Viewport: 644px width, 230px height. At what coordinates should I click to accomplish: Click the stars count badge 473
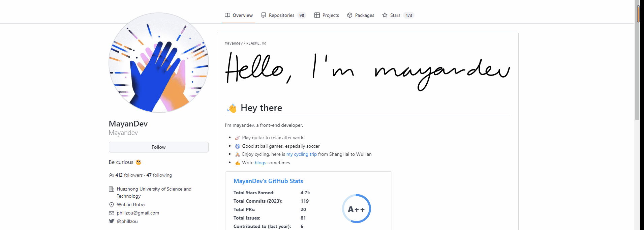pyautogui.click(x=409, y=15)
